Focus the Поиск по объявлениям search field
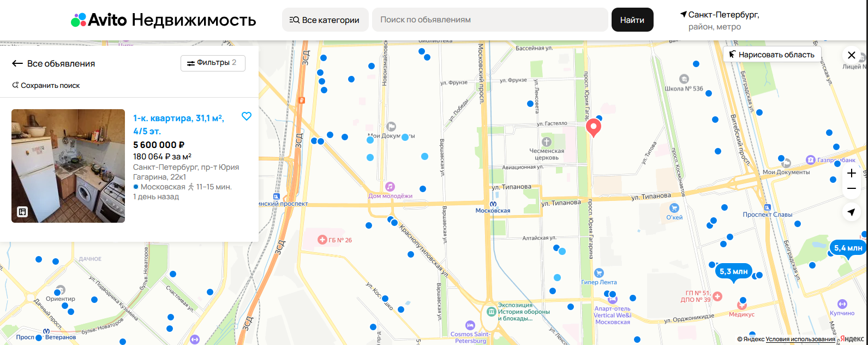The height and width of the screenshot is (345, 868). pyautogui.click(x=490, y=20)
